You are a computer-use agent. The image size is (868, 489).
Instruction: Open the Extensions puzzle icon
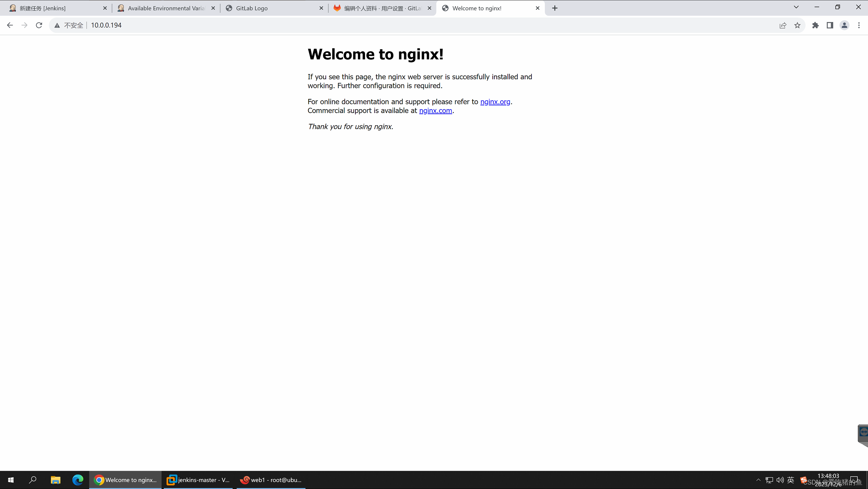tap(815, 25)
